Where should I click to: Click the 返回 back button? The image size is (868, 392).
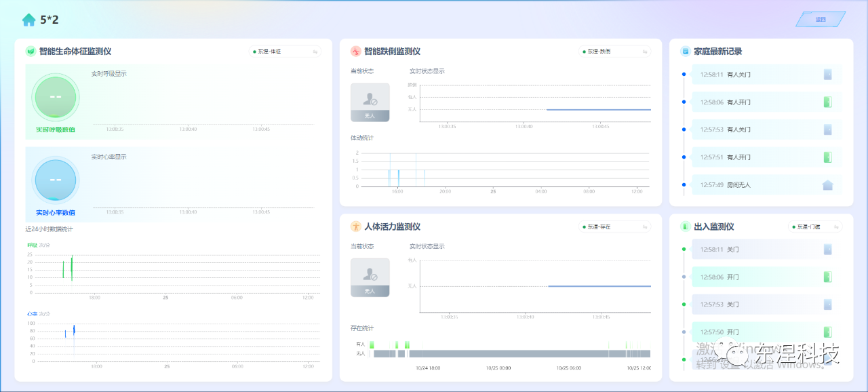[x=821, y=20]
